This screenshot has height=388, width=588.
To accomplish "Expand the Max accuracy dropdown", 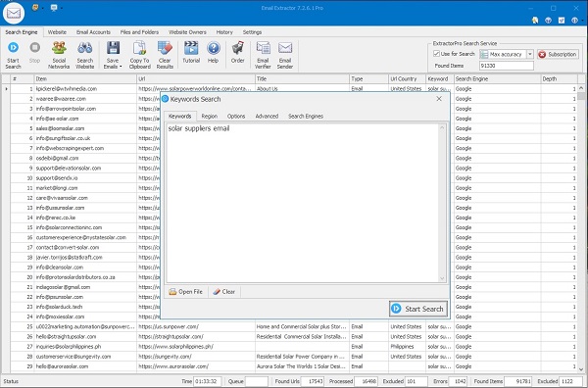I will tap(530, 54).
